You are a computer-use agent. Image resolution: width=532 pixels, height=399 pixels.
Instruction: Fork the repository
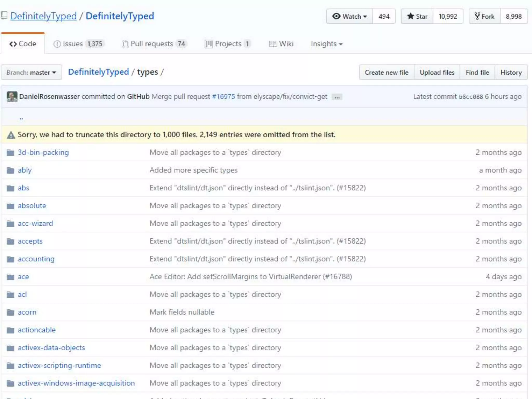coord(484,16)
